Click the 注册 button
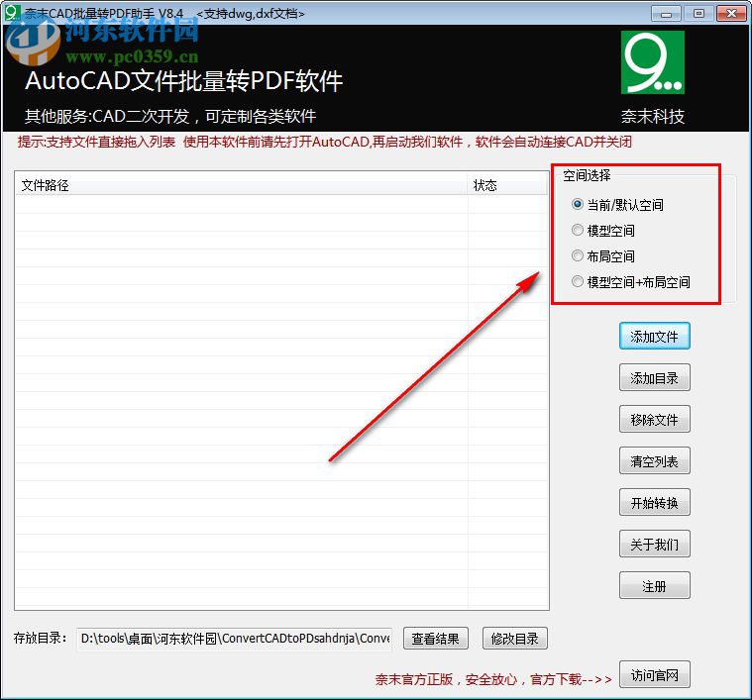 655,585
